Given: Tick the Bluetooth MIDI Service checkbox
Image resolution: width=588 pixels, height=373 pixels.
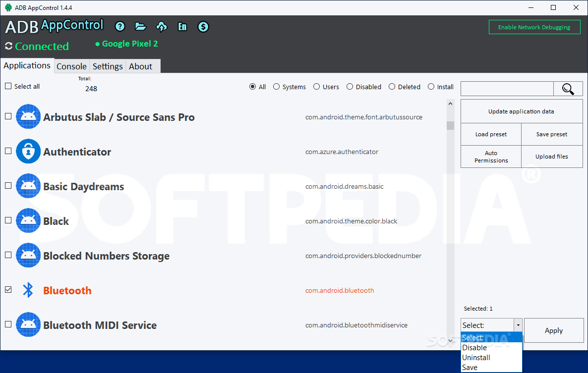Looking at the screenshot, I should tap(8, 324).
